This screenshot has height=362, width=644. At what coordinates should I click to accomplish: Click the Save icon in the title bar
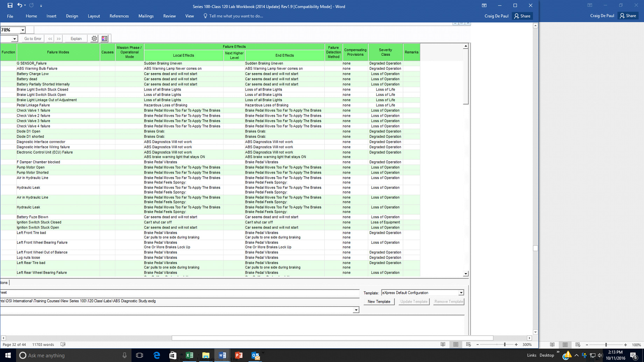pyautogui.click(x=10, y=6)
